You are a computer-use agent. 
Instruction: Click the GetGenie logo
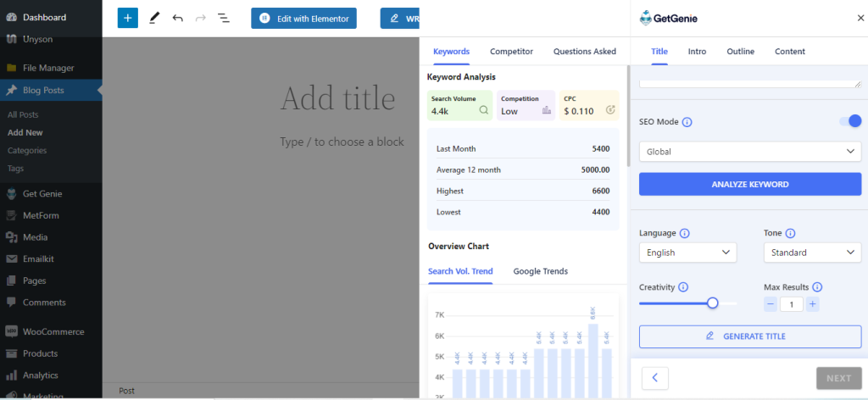tap(669, 19)
